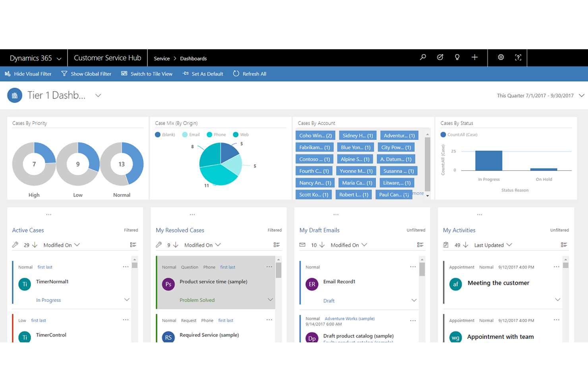The width and height of the screenshot is (588, 392).
Task: Expand the TimerNormal1 case card
Action: pyautogui.click(x=127, y=300)
